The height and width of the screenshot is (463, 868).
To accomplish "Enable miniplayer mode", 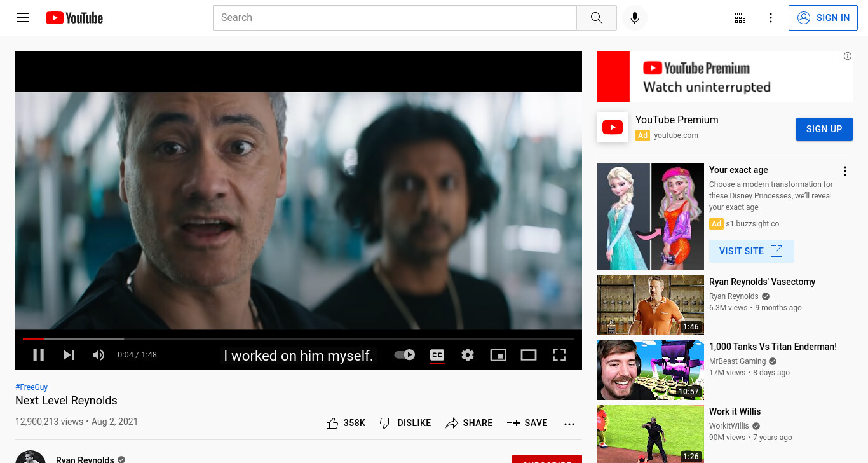I will coord(498,355).
